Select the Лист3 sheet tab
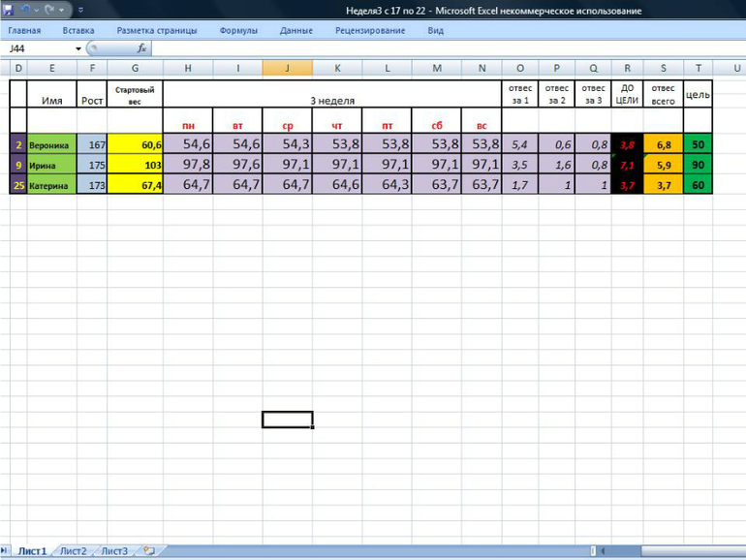The width and height of the screenshot is (746, 560). click(114, 551)
